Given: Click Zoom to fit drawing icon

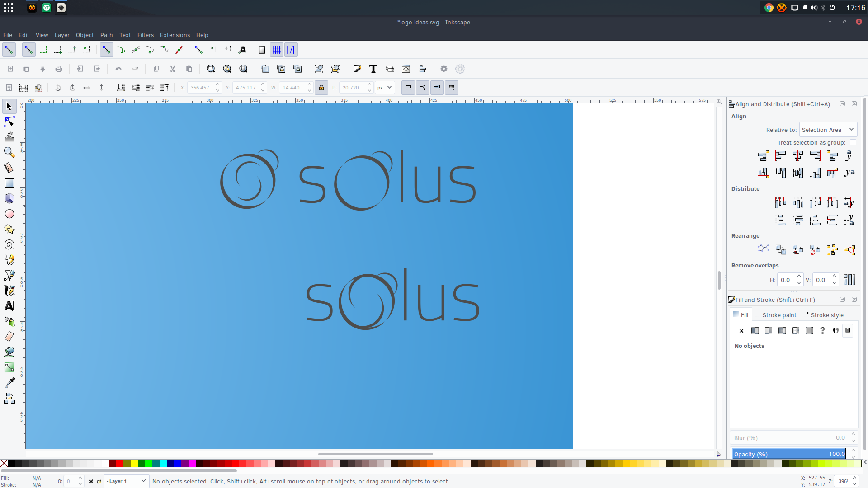Looking at the screenshot, I should 227,69.
